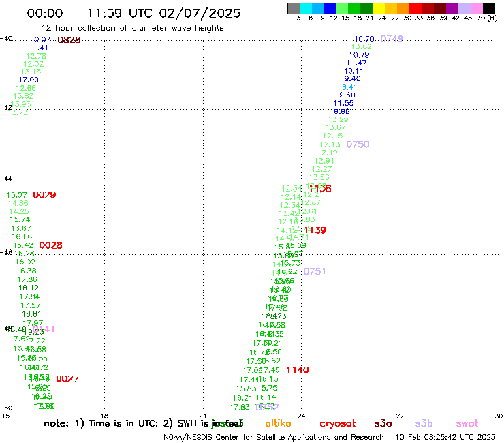Click the wave height value 14.86
Viewport: 504px width, 443px height.
(18, 203)
